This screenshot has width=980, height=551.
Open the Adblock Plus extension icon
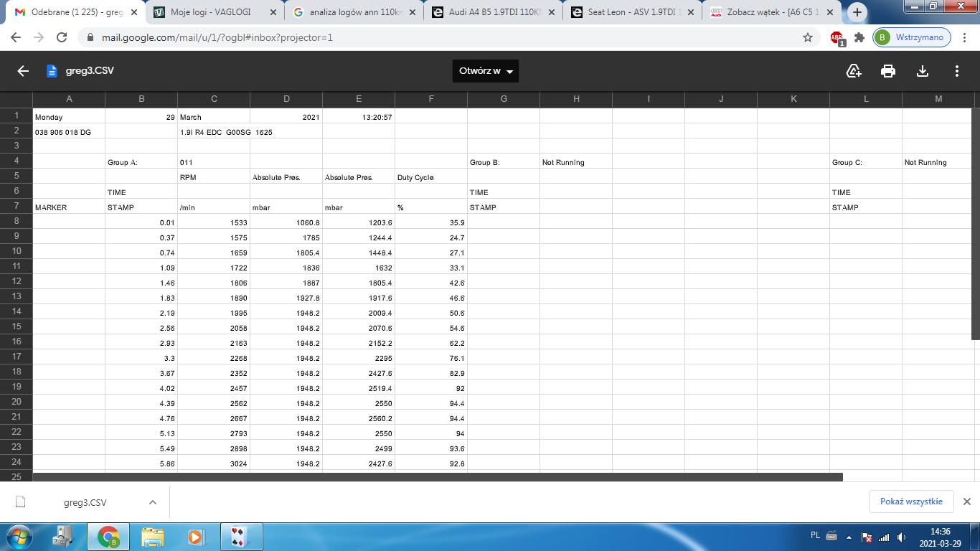tap(837, 38)
